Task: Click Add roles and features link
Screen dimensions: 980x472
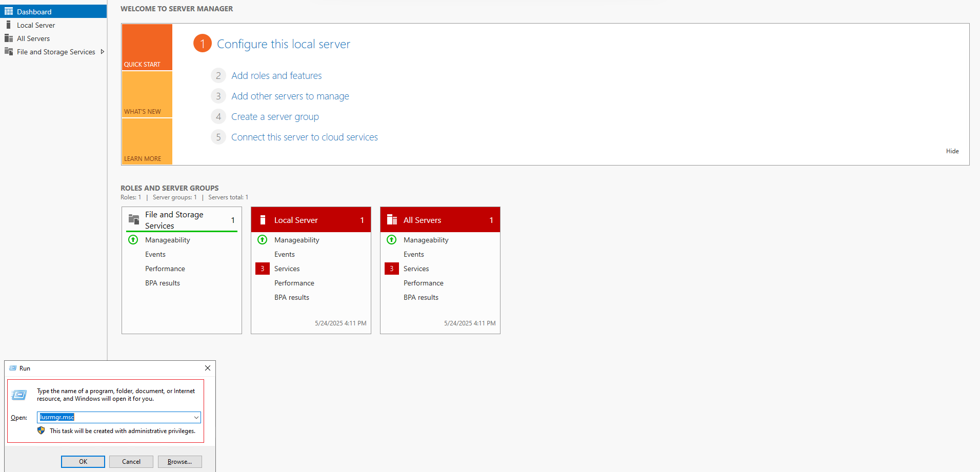Action: point(276,76)
